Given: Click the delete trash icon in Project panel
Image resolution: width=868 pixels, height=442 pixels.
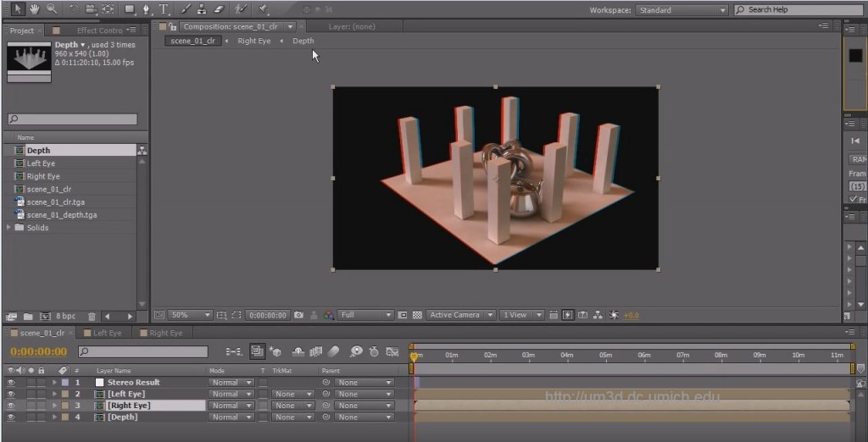Looking at the screenshot, I should click(x=92, y=317).
